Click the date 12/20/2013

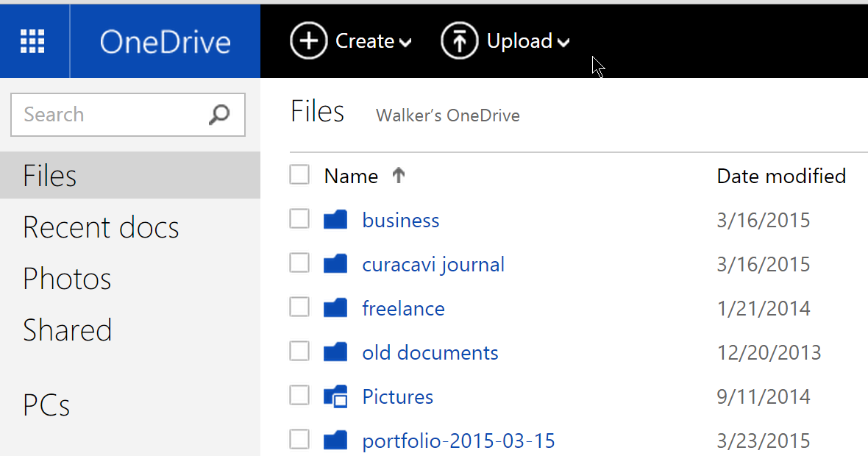[x=769, y=352]
